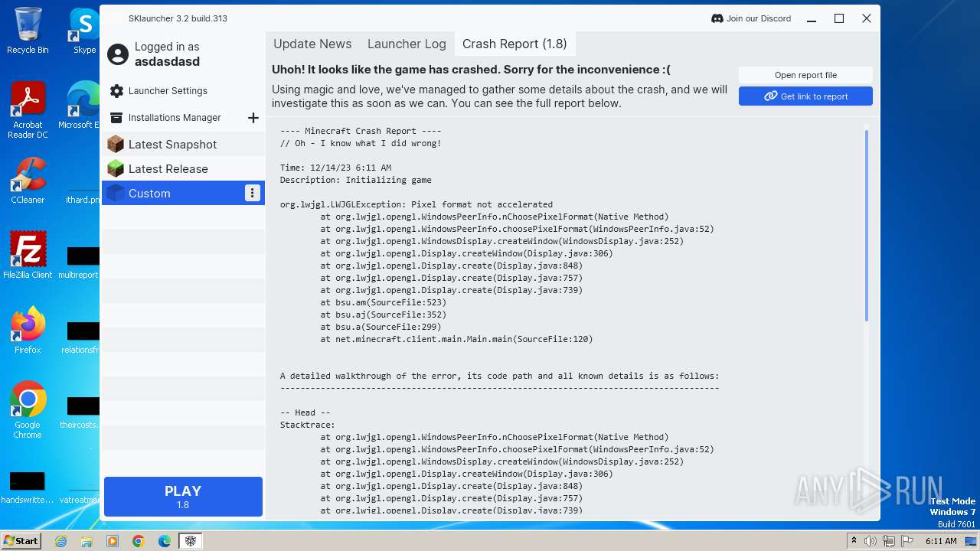This screenshot has width=980, height=551.
Task: Open Acrobat Reader DC desktop icon
Action: [28, 111]
